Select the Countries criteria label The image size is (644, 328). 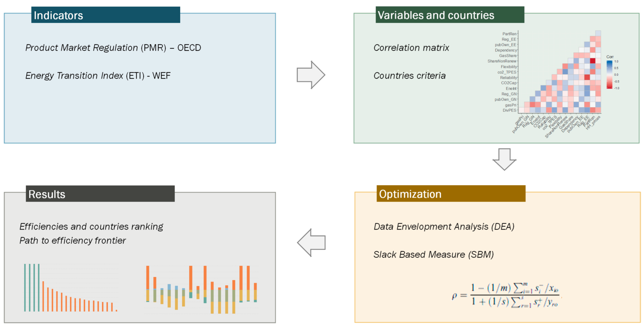click(x=409, y=76)
